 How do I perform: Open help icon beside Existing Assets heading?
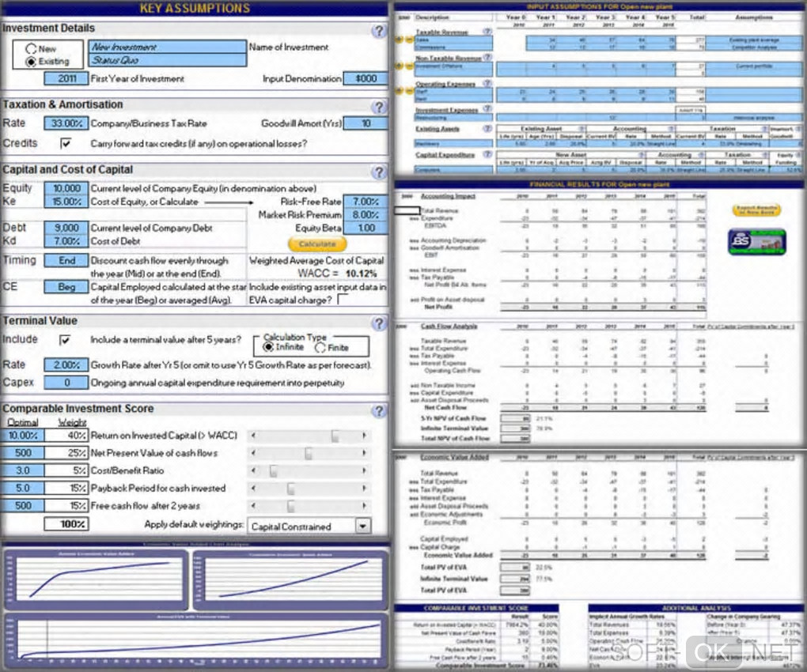click(x=487, y=128)
